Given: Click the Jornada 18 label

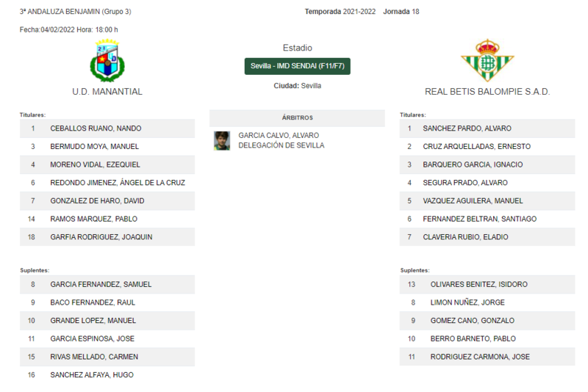Looking at the screenshot, I should click(x=401, y=12).
